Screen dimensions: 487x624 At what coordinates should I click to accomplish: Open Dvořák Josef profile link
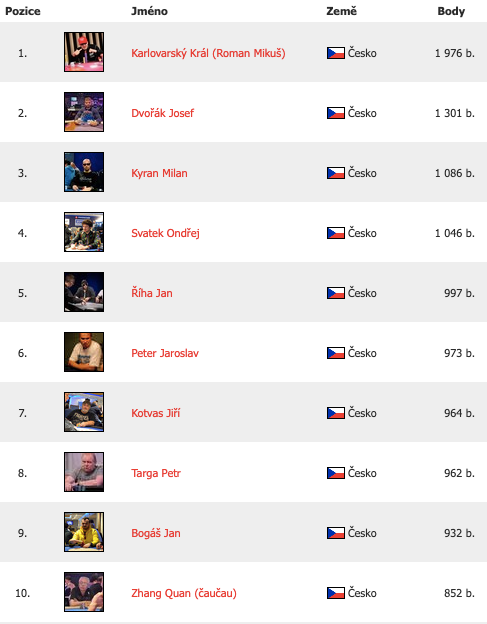162,113
